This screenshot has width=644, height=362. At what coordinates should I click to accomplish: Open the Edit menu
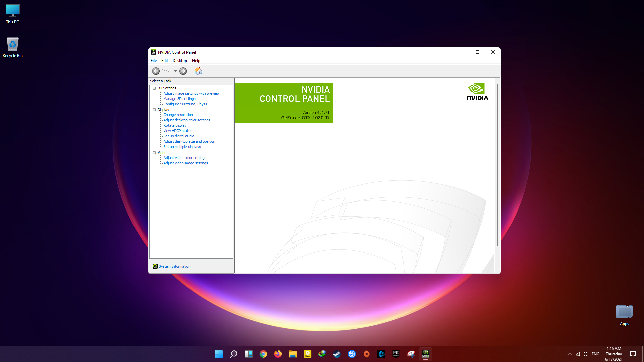click(165, 61)
